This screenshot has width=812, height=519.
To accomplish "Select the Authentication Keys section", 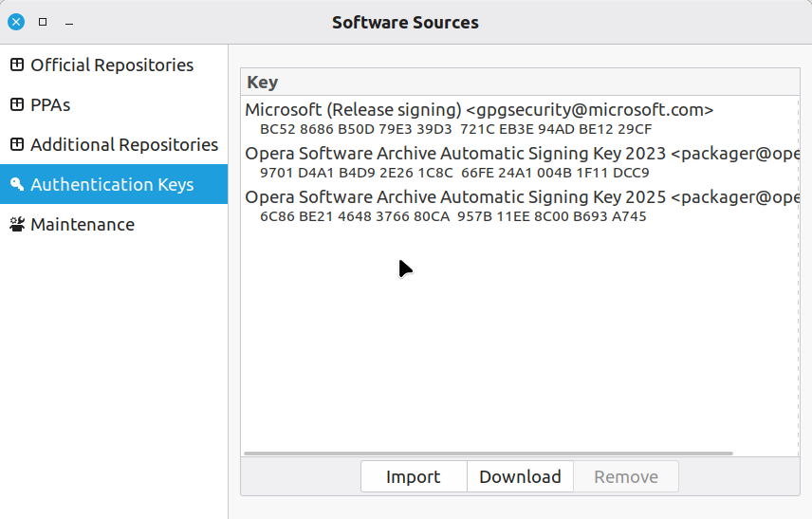I will [114, 184].
